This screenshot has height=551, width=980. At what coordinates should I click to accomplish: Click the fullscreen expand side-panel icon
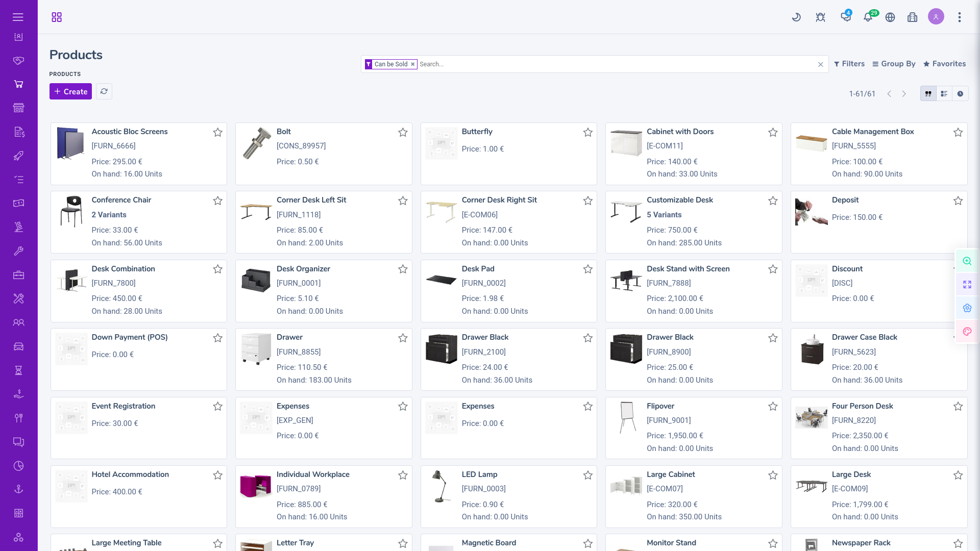967,285
